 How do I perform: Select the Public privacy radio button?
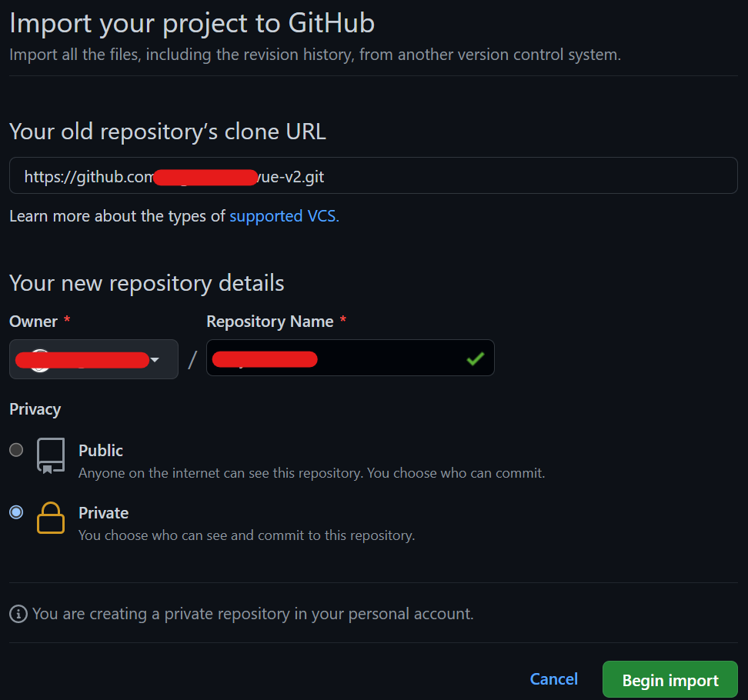click(16, 450)
